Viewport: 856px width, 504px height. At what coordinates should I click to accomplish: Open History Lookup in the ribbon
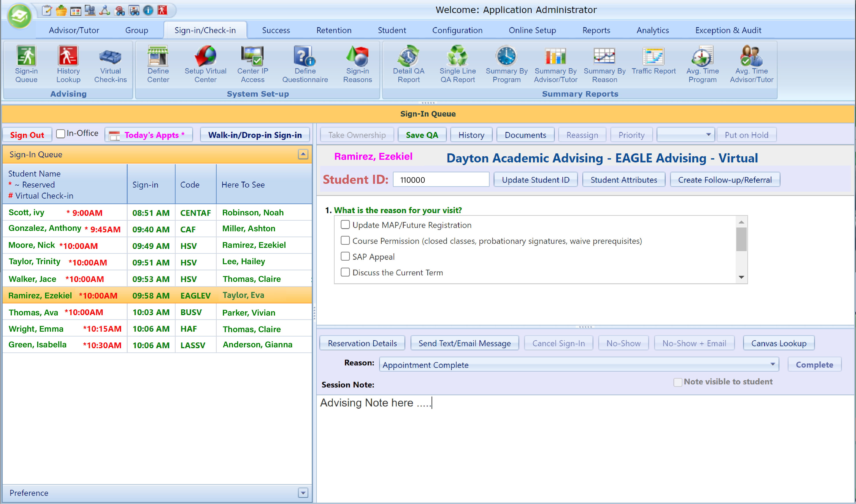68,64
